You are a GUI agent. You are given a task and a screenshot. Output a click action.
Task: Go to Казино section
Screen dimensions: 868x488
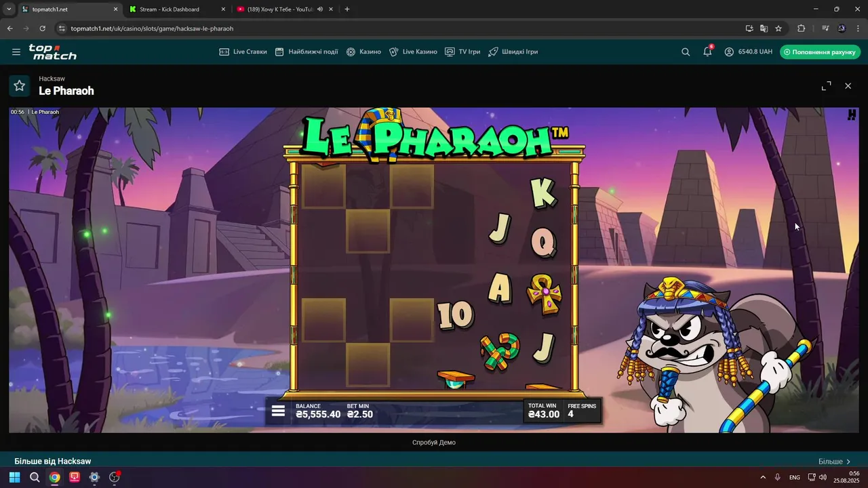363,52
